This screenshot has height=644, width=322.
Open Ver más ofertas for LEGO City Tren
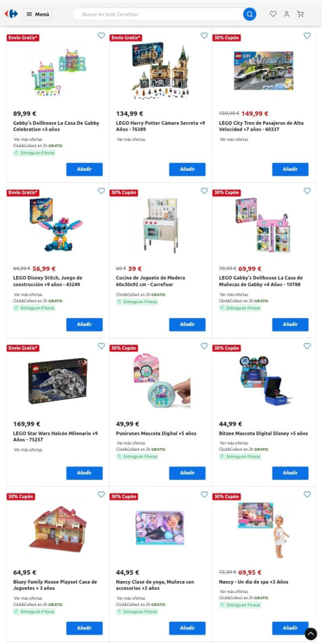click(x=234, y=140)
